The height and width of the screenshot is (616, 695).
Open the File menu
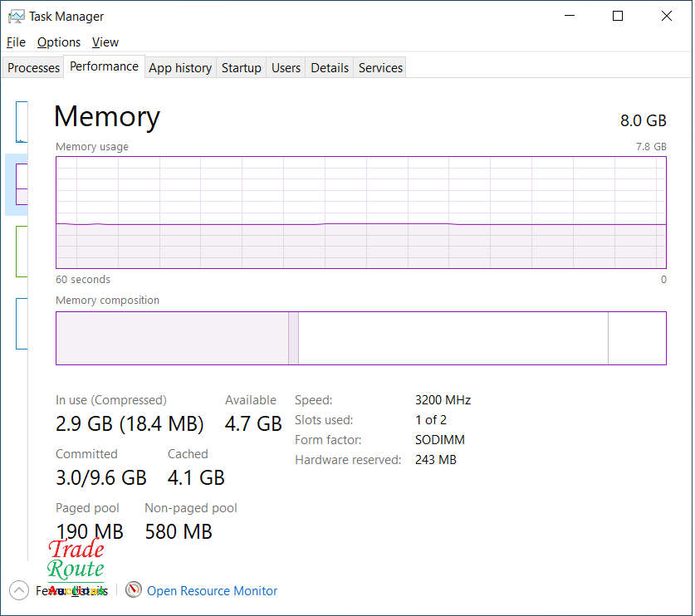(16, 42)
